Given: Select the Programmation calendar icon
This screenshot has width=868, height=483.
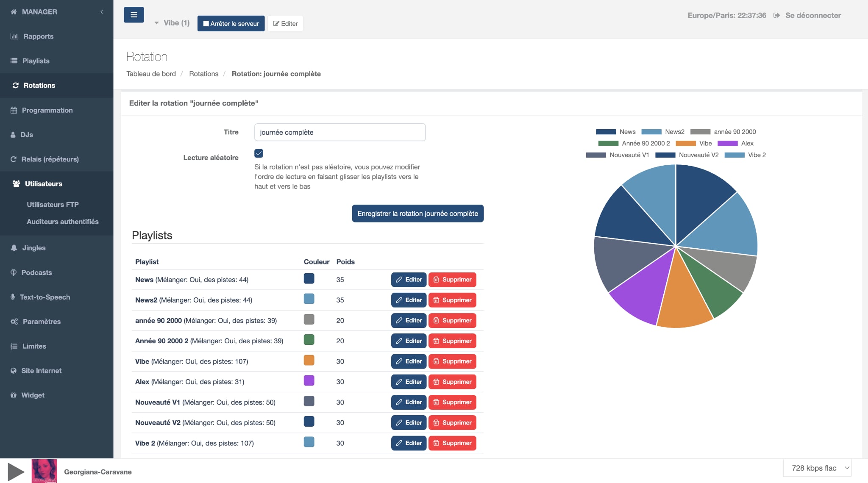Looking at the screenshot, I should 14,110.
